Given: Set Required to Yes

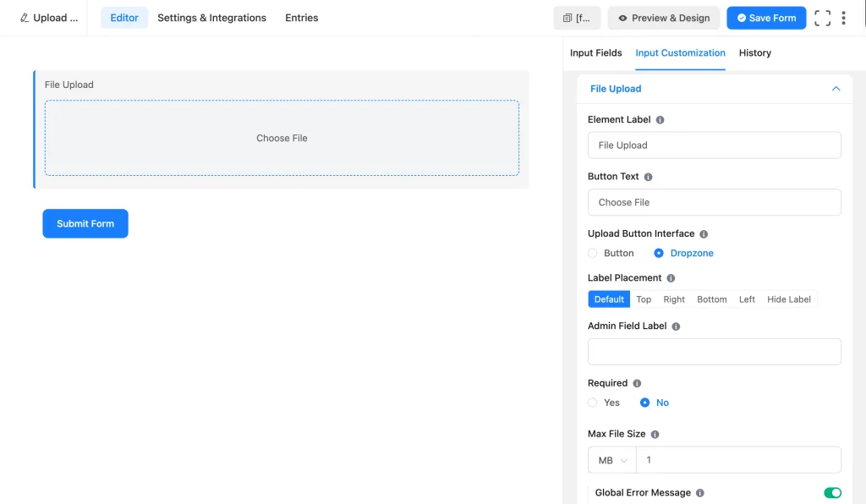Looking at the screenshot, I should 593,403.
